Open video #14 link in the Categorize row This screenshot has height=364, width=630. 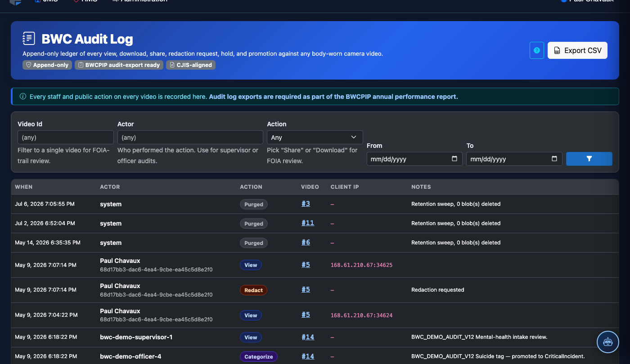click(308, 356)
